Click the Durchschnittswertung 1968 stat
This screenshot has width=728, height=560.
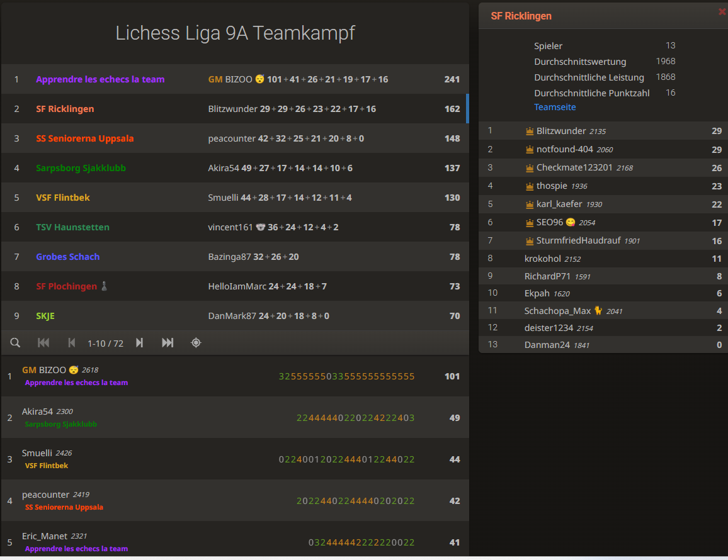pyautogui.click(x=605, y=62)
